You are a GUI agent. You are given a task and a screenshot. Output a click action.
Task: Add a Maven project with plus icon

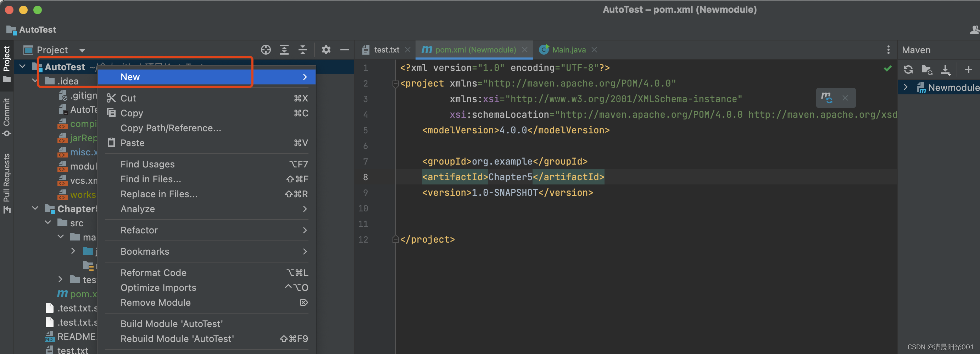pyautogui.click(x=969, y=70)
